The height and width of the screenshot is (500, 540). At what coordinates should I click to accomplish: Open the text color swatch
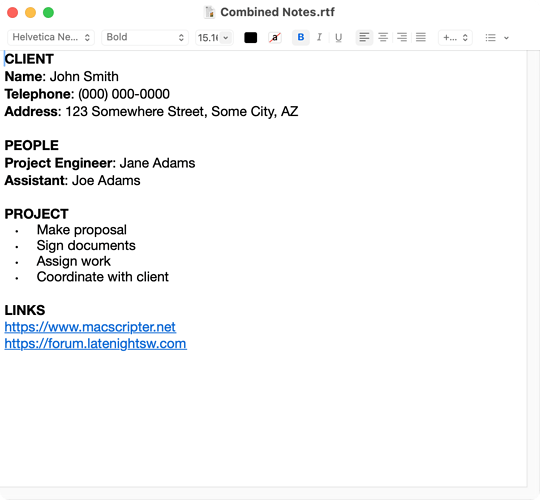pyautogui.click(x=250, y=38)
